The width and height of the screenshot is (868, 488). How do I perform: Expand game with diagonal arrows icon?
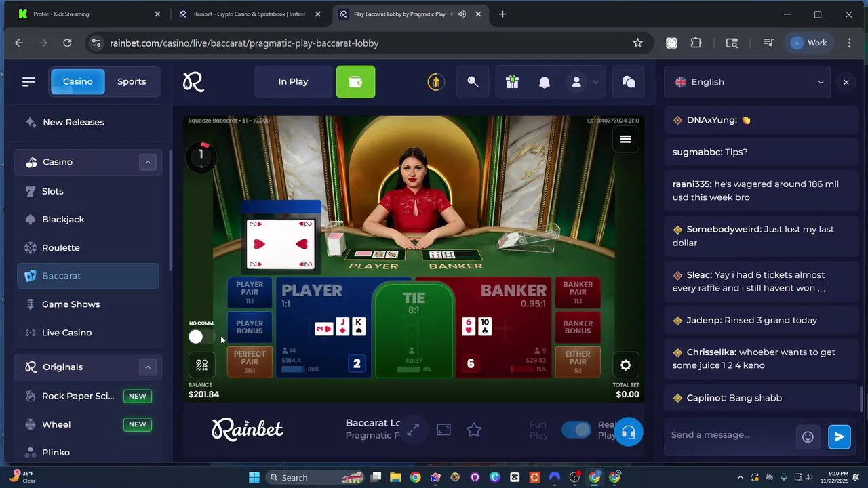tap(412, 430)
